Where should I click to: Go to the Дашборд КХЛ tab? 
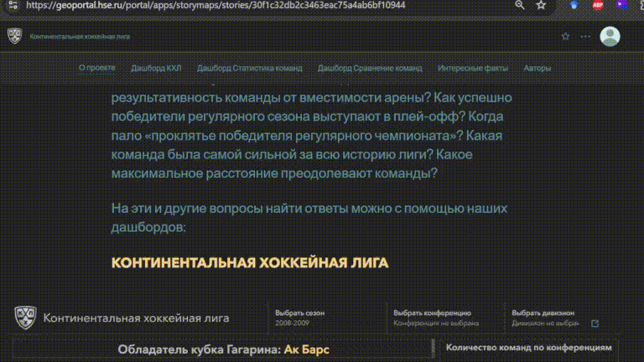tap(156, 69)
